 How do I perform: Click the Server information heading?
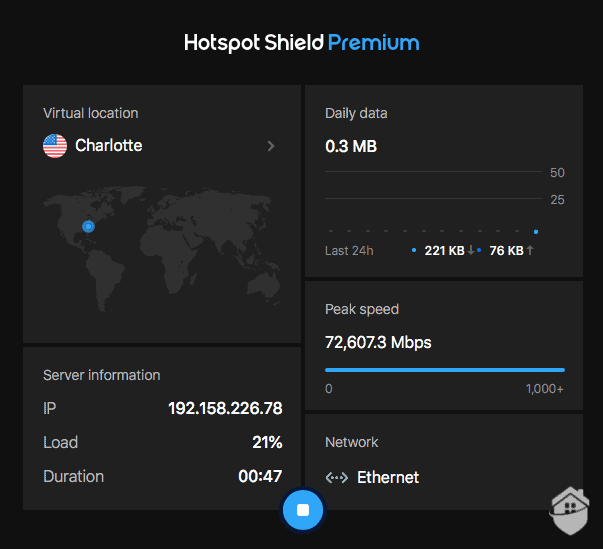[x=102, y=375]
